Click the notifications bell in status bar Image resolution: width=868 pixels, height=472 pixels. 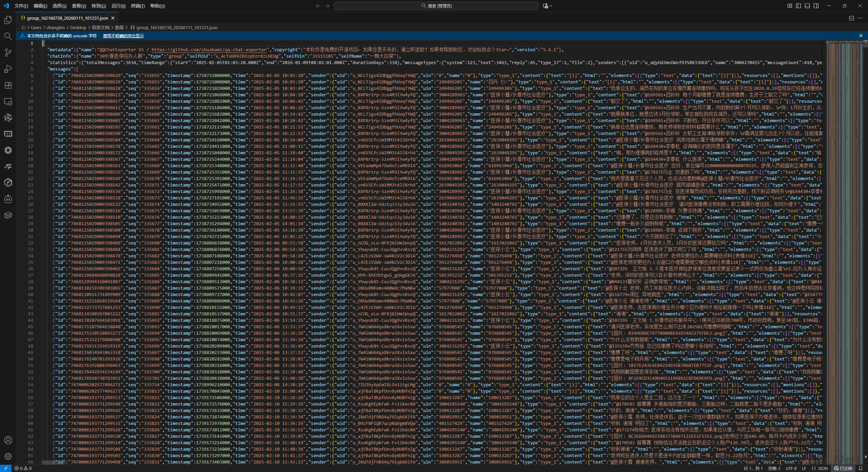(x=860, y=468)
